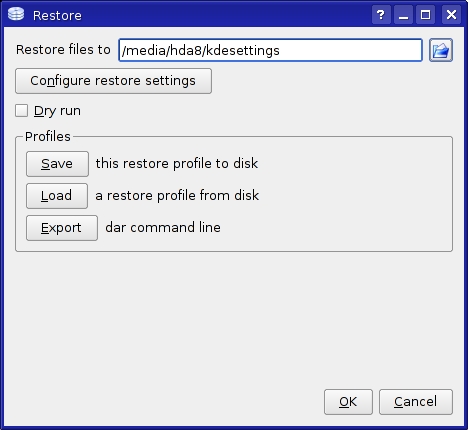
Task: Click the question mark help icon
Action: (x=381, y=15)
